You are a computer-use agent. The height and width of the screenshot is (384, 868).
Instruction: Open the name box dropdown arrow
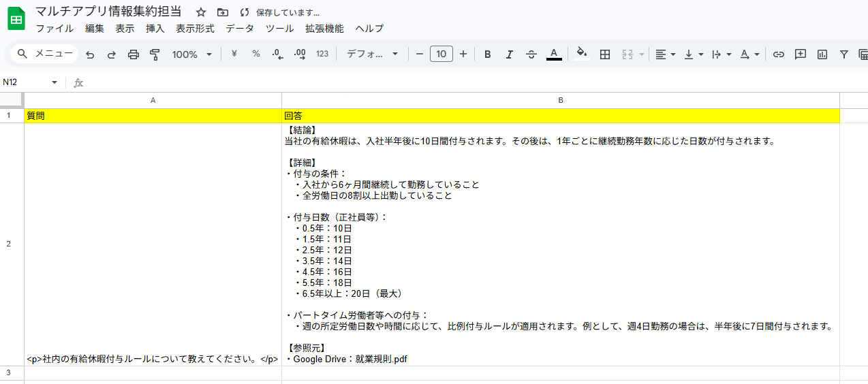[x=55, y=82]
